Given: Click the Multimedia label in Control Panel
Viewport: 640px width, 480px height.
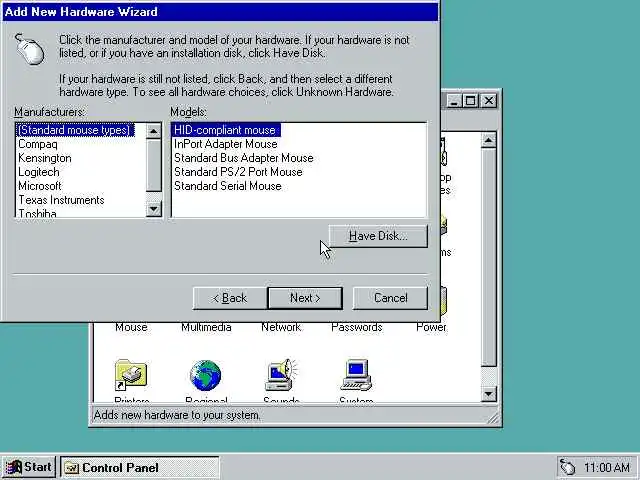Looking at the screenshot, I should point(206,327).
